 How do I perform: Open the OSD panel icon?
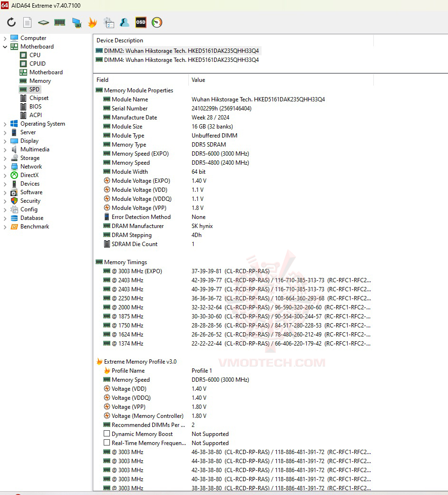click(141, 22)
